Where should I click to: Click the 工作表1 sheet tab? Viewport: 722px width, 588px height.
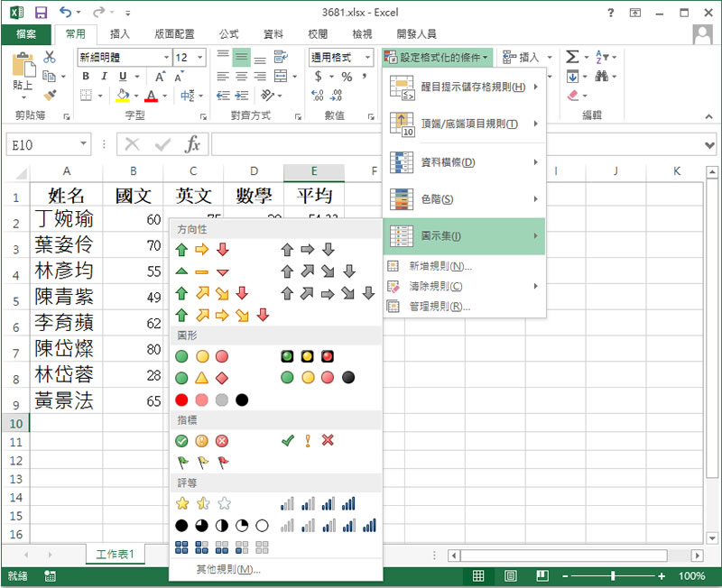(x=116, y=554)
